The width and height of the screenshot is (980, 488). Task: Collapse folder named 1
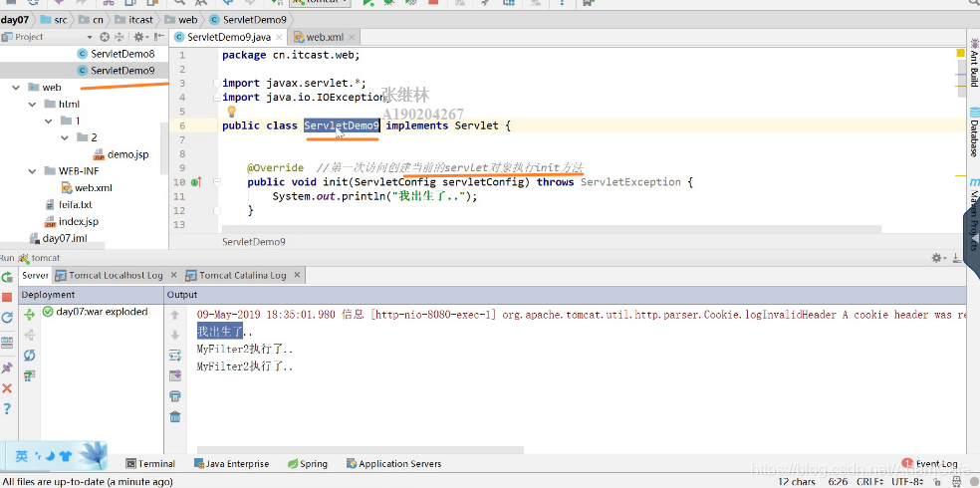click(48, 122)
